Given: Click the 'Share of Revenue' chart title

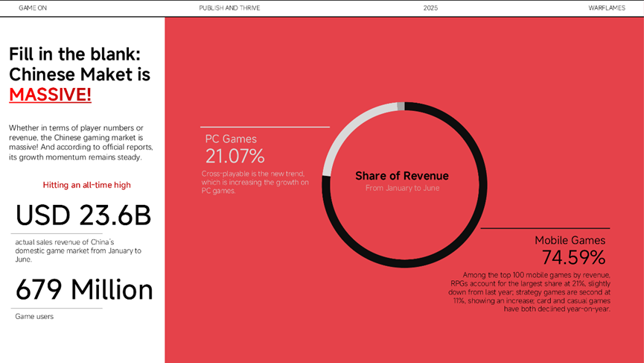Looking at the screenshot, I should click(x=402, y=176).
